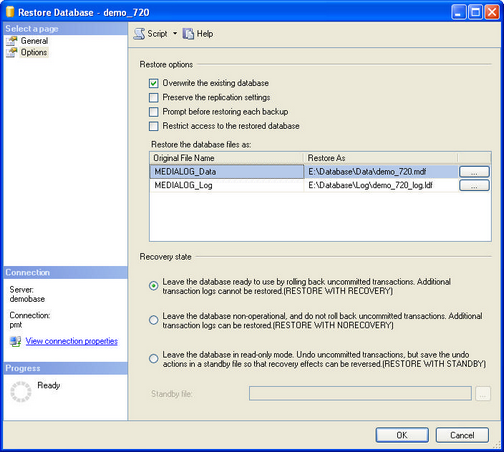
Task: Click the connection properties computer icon
Action: pyautogui.click(x=15, y=341)
